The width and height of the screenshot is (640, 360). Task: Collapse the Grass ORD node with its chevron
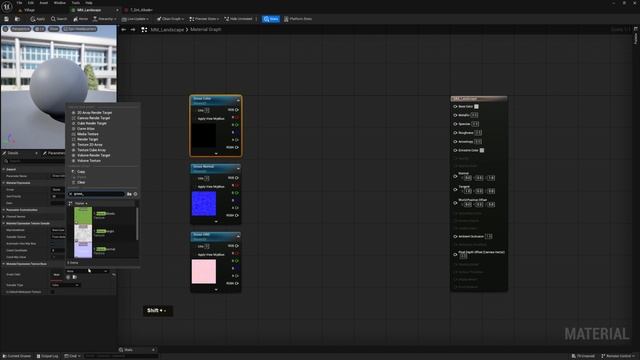(238, 236)
